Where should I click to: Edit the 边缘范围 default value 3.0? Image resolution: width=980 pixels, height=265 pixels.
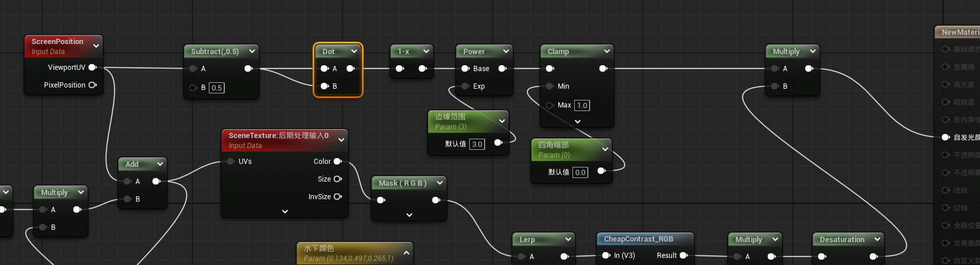coord(477,144)
